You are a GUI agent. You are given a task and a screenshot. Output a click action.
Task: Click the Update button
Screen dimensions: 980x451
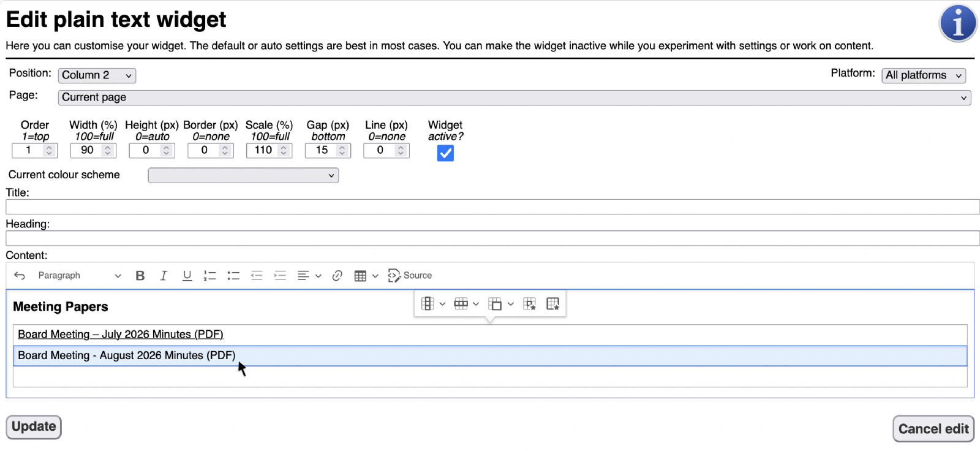(34, 427)
